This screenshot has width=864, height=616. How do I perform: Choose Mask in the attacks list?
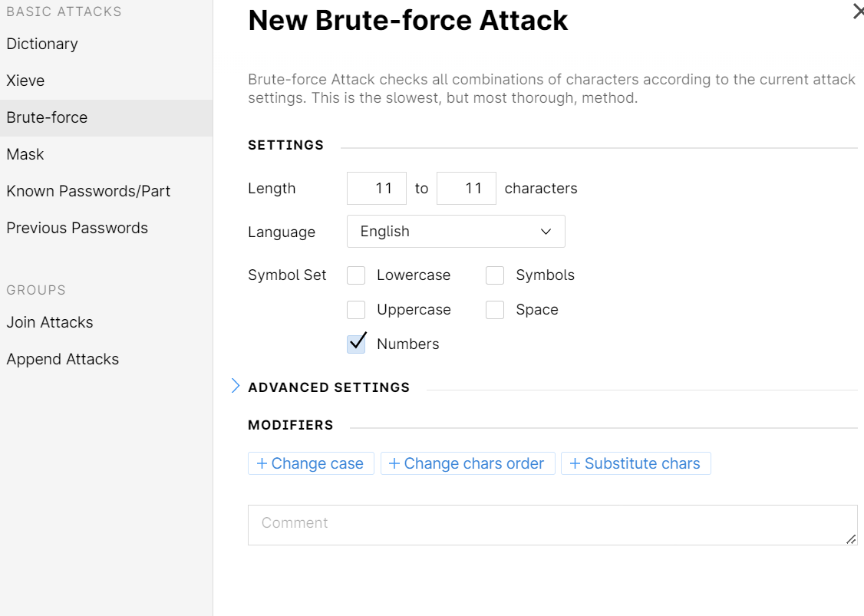[25, 154]
